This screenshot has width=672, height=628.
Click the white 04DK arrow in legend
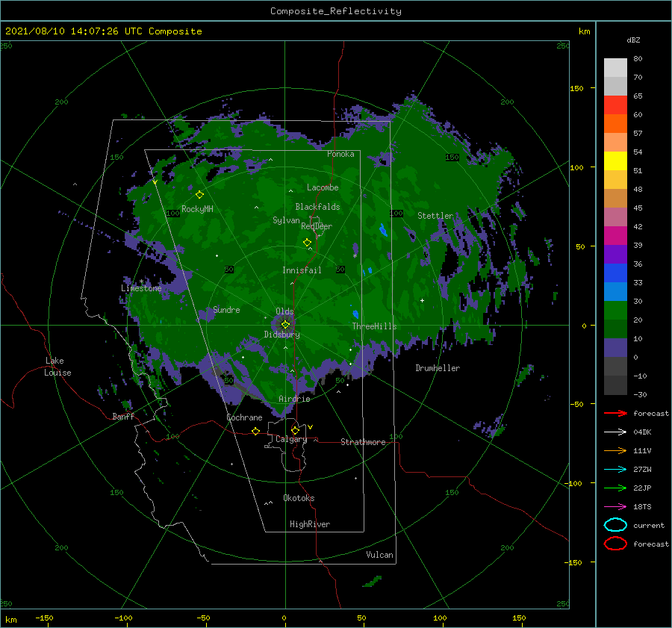615,432
